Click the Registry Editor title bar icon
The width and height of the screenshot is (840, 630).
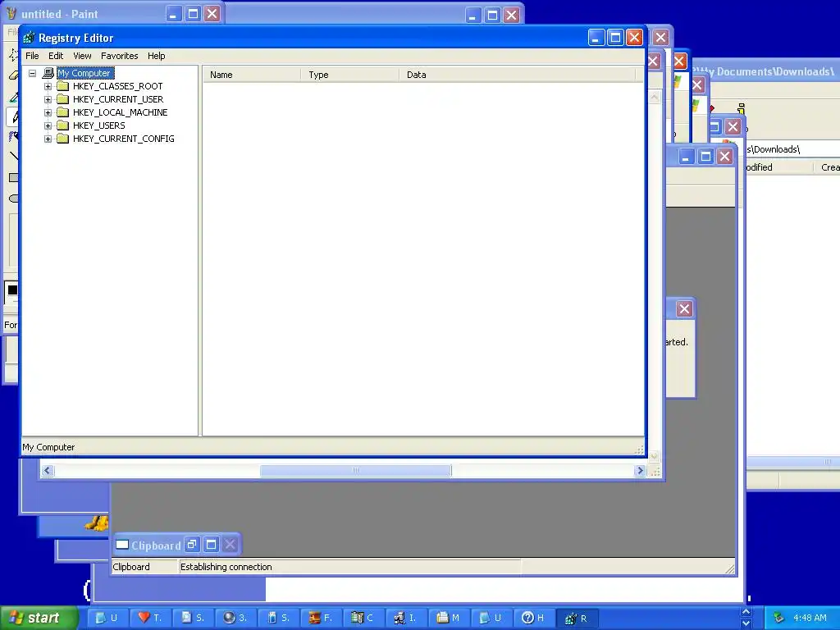[x=29, y=38]
